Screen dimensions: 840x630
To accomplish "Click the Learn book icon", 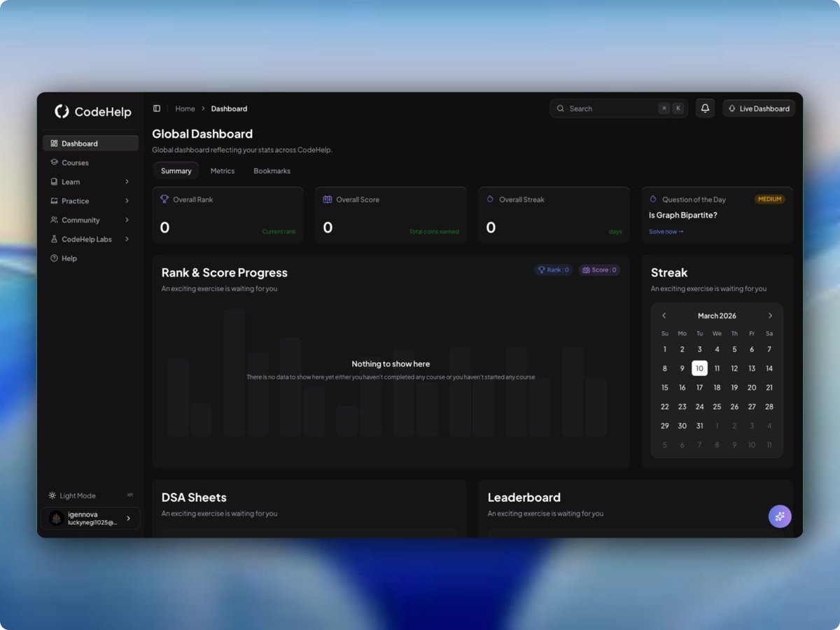I will 54,182.
